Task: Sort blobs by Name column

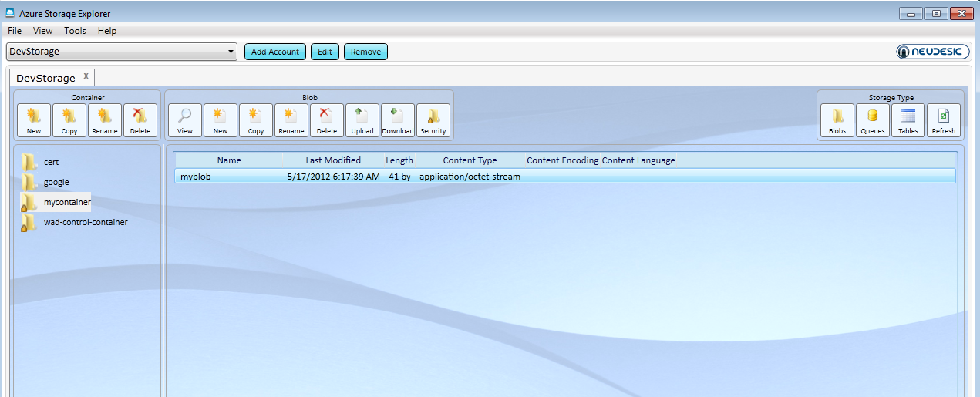Action: tap(229, 160)
